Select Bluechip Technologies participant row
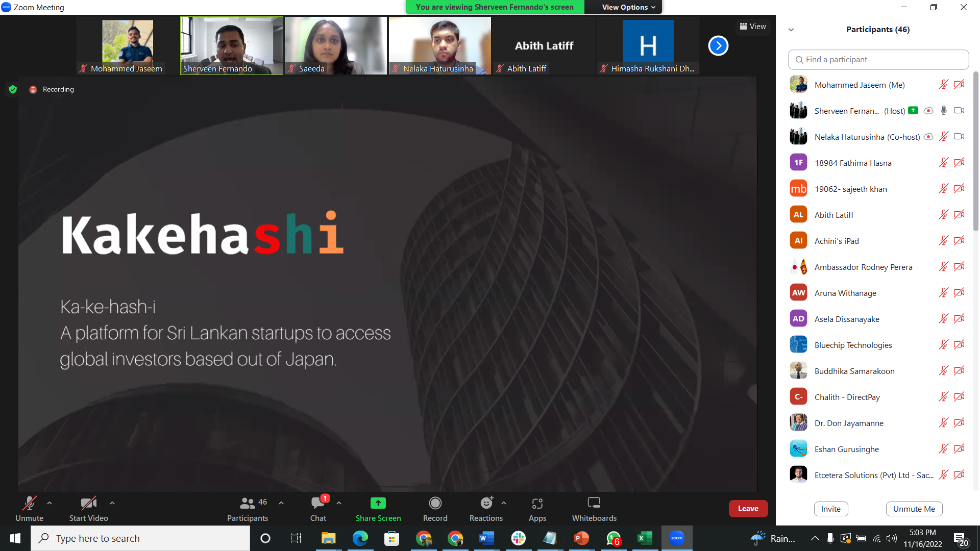This screenshot has width=980, height=551. tap(878, 345)
